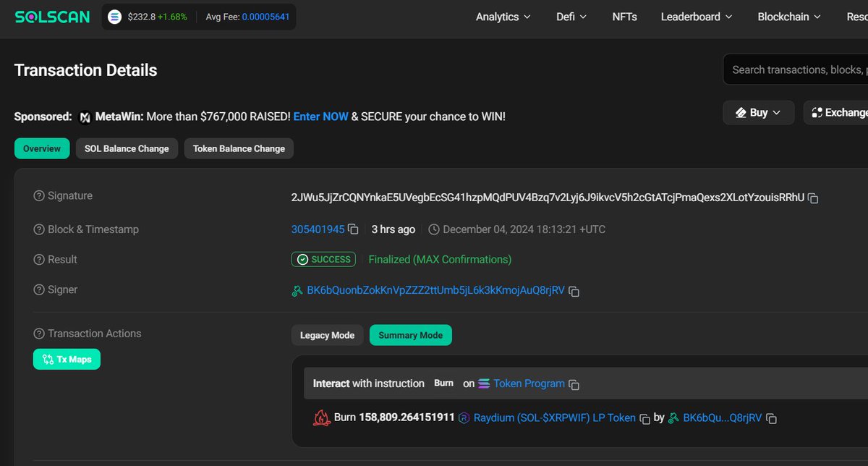The width and height of the screenshot is (868, 466).
Task: Click the account icon before BK6bQu...Q8rjRV
Action: point(673,418)
